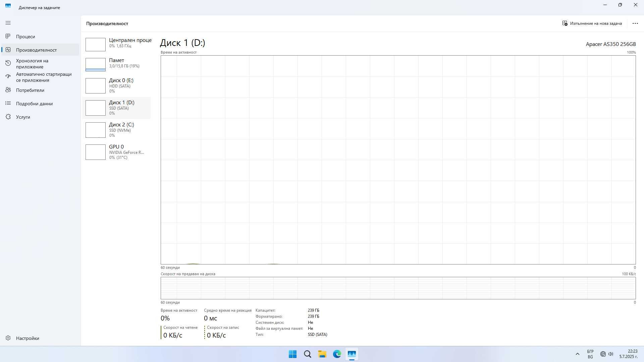Open Настройки gear icon

[8, 338]
